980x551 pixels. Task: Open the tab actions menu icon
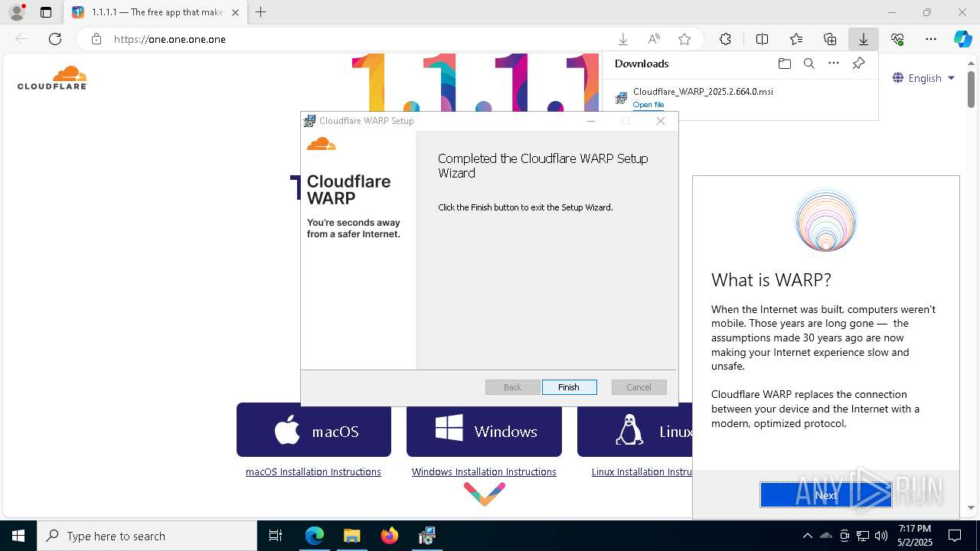46,12
